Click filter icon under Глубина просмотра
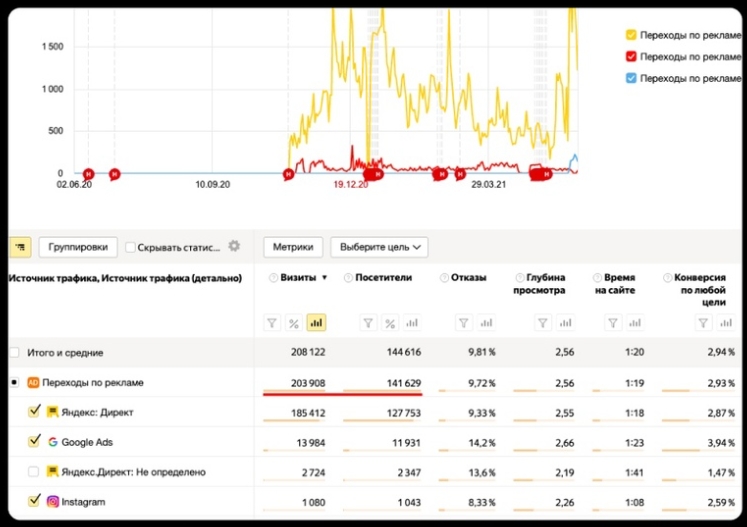747x527 pixels. 543,323
